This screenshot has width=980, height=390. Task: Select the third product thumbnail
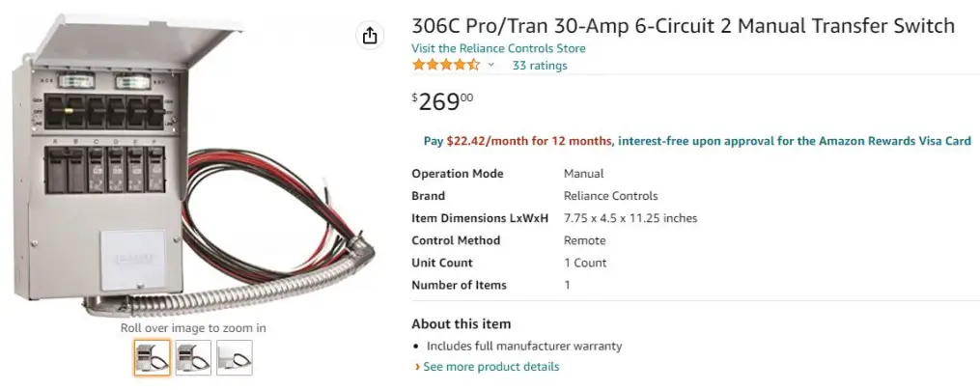(x=235, y=358)
